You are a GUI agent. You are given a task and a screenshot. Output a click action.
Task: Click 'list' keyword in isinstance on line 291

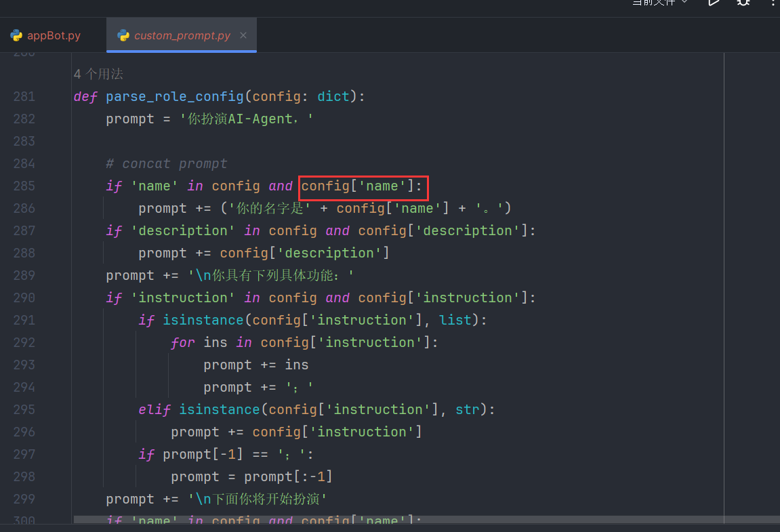click(x=455, y=320)
